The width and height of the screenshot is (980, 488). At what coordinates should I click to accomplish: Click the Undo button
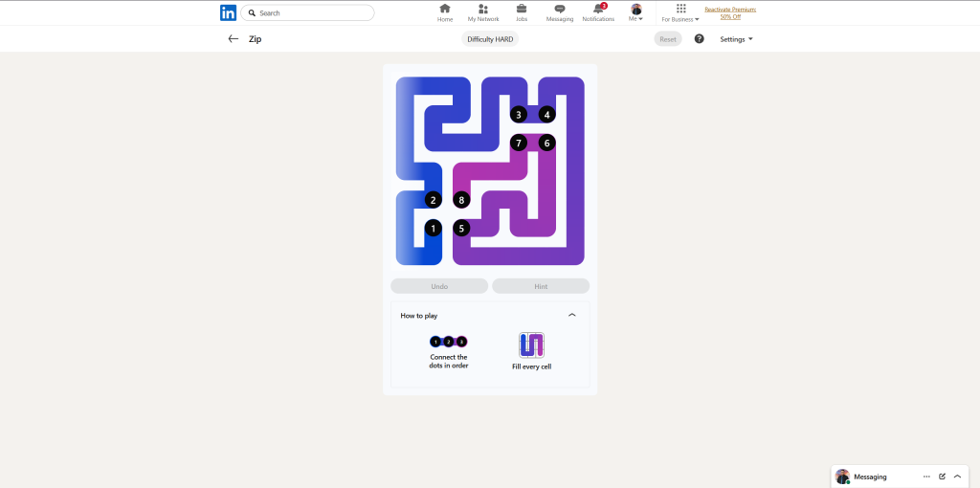439,286
